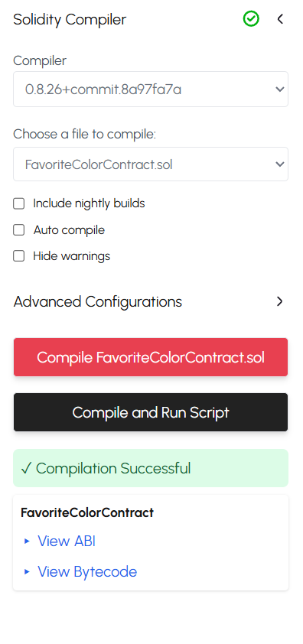Viewport: 303px width, 644px height.
Task: Expand the View ABI disclosure triangle
Action: pos(27,542)
